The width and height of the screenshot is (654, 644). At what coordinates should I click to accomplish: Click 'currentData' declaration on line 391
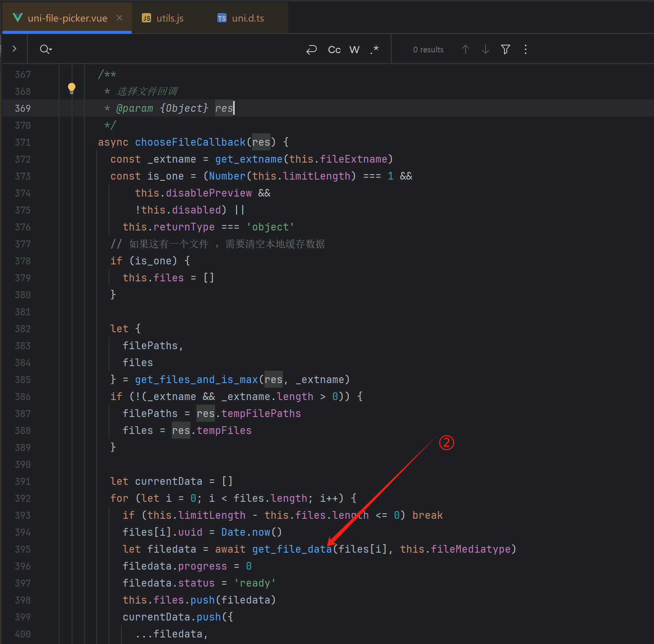point(168,481)
